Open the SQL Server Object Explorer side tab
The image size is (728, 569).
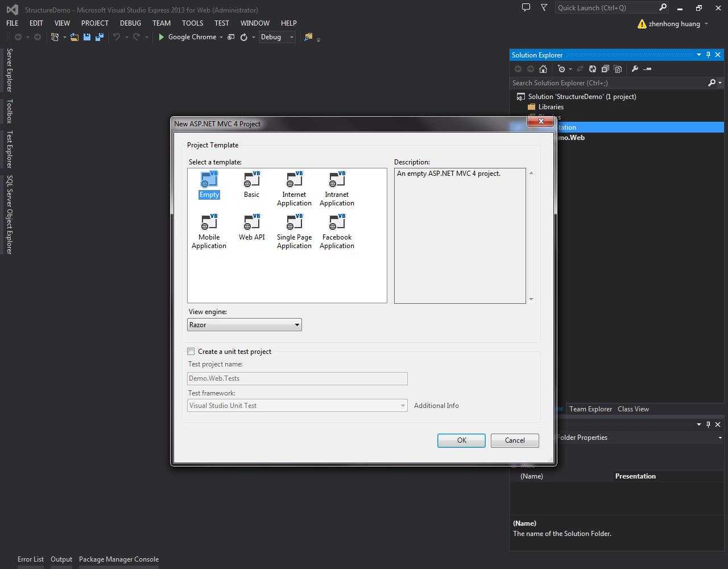coord(9,215)
